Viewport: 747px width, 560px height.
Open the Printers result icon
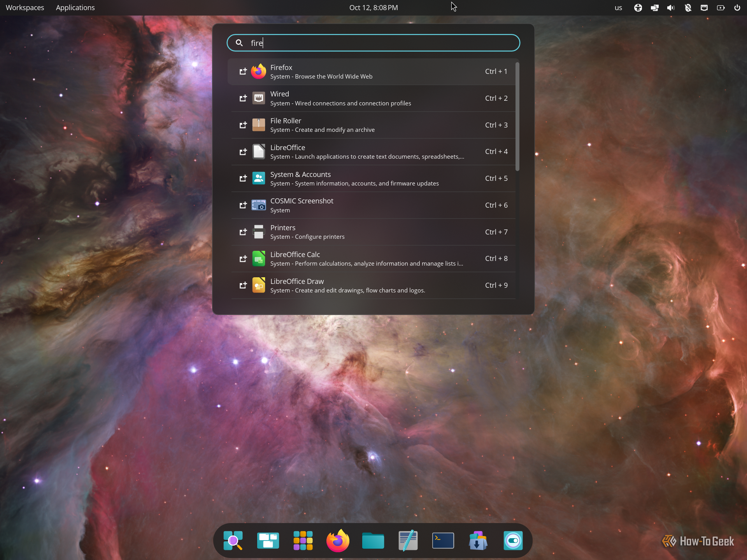(259, 232)
